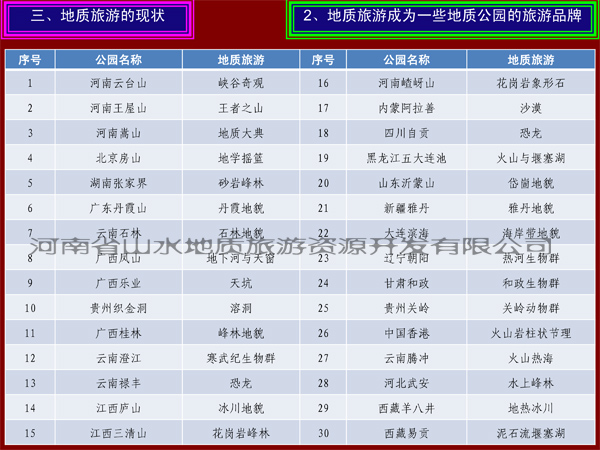The height and width of the screenshot is (450, 600).
Task: Click the cell '天坑'
Action: coord(241,283)
